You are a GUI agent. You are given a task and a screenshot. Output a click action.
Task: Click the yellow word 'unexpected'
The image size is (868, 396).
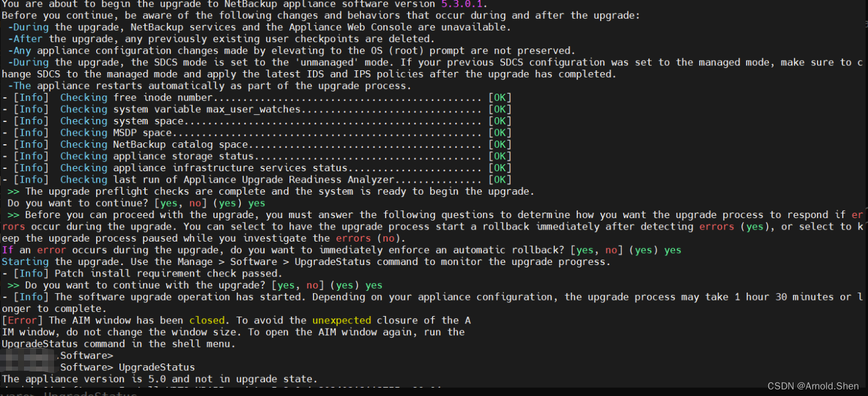[x=342, y=320]
